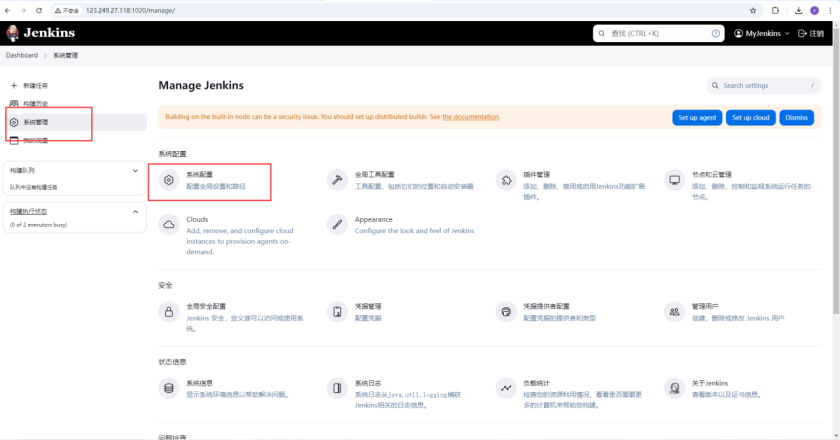
Task: Click the 系统配置 title text
Action: click(199, 175)
